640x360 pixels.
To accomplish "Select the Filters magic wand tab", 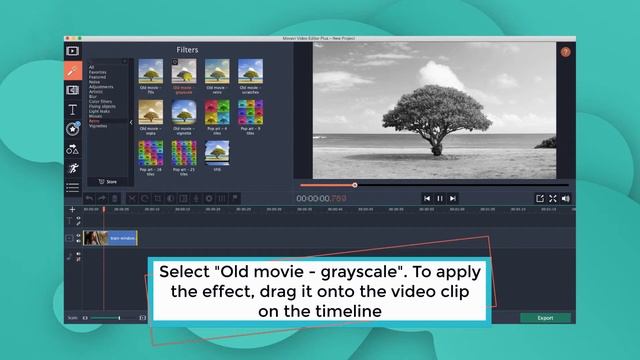I will [73, 71].
